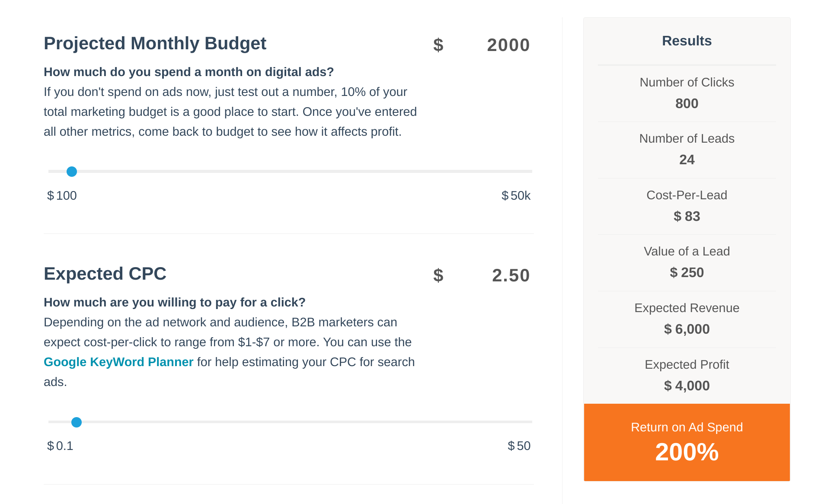
Task: Click the dollar sign beside the 2000 budget
Action: (438, 45)
